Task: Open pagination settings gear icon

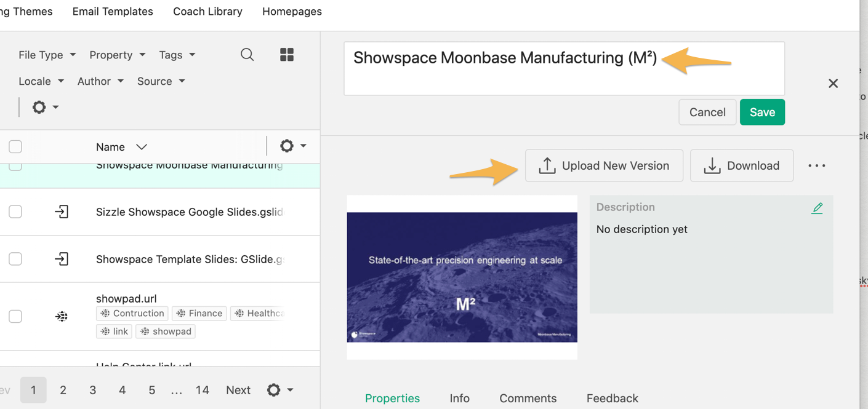Action: [279, 390]
